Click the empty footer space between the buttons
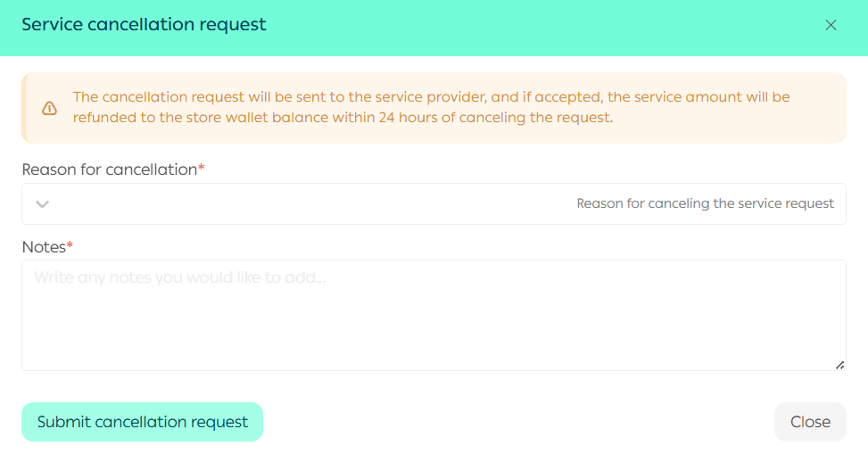 click(517, 422)
